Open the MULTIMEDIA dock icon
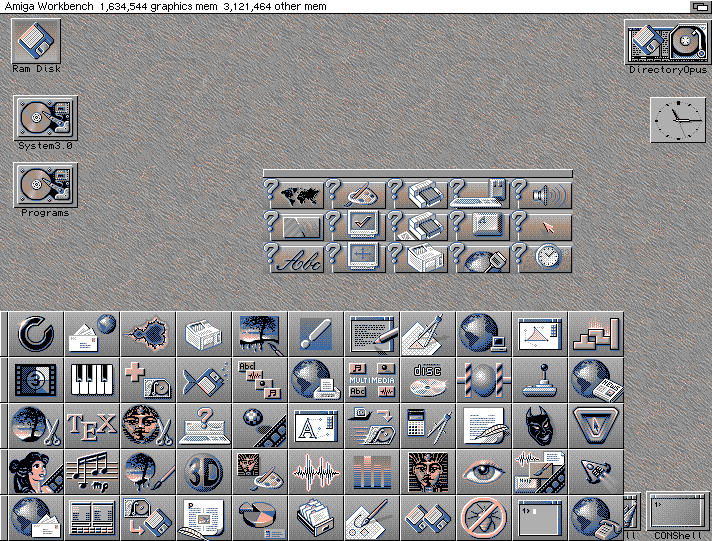 [372, 380]
